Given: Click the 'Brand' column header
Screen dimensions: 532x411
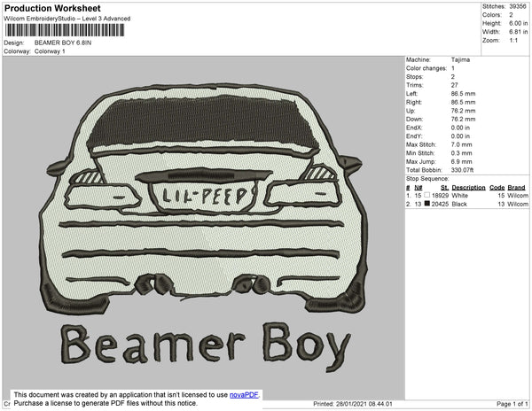Looking at the screenshot, I should tap(516, 188).
